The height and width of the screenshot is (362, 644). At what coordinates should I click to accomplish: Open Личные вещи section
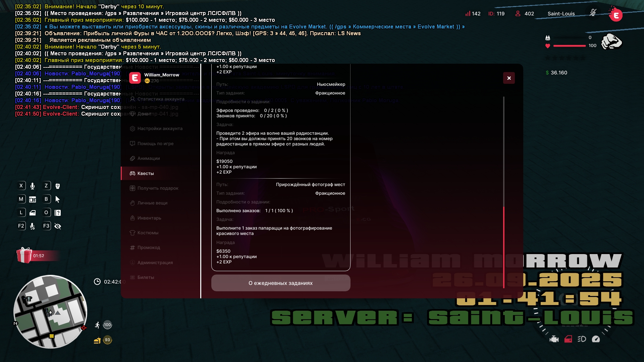click(x=152, y=203)
